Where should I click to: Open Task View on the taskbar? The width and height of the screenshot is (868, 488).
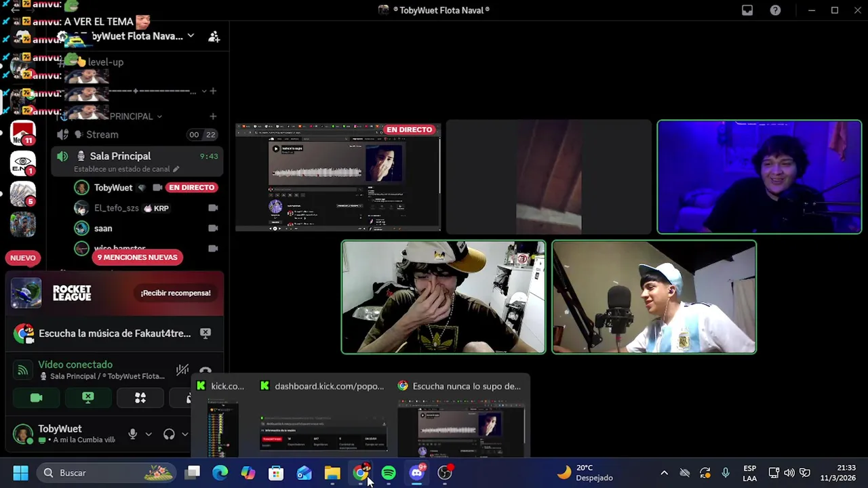click(193, 472)
